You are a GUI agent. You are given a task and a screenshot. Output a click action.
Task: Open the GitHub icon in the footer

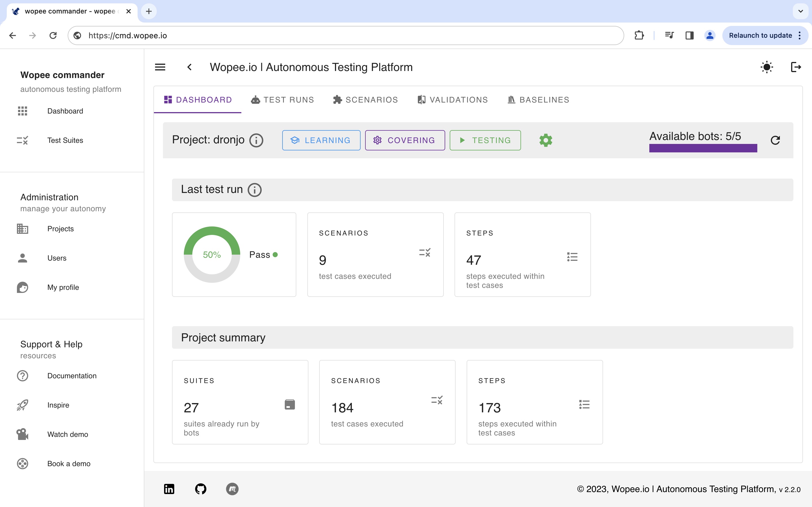pyautogui.click(x=200, y=489)
